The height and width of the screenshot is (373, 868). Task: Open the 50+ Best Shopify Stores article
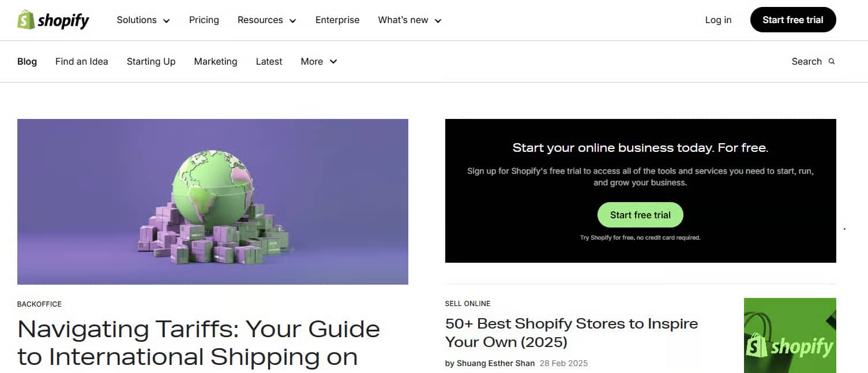[x=571, y=332]
